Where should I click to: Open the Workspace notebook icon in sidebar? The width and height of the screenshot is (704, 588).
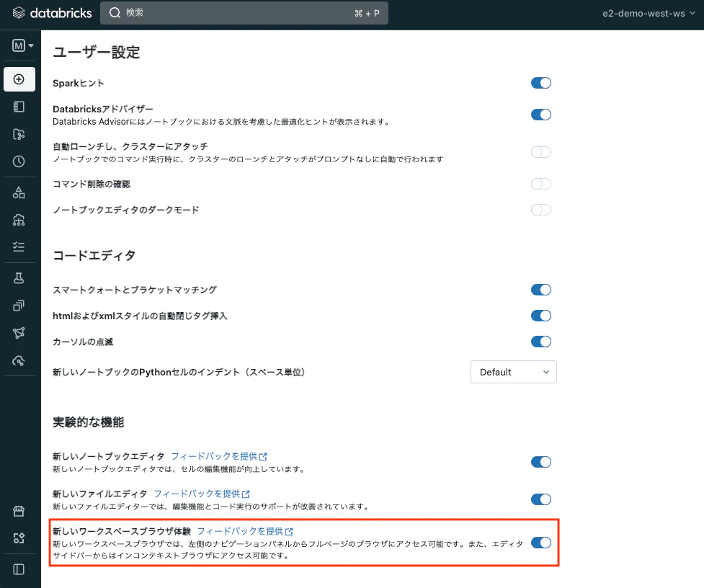[19, 107]
